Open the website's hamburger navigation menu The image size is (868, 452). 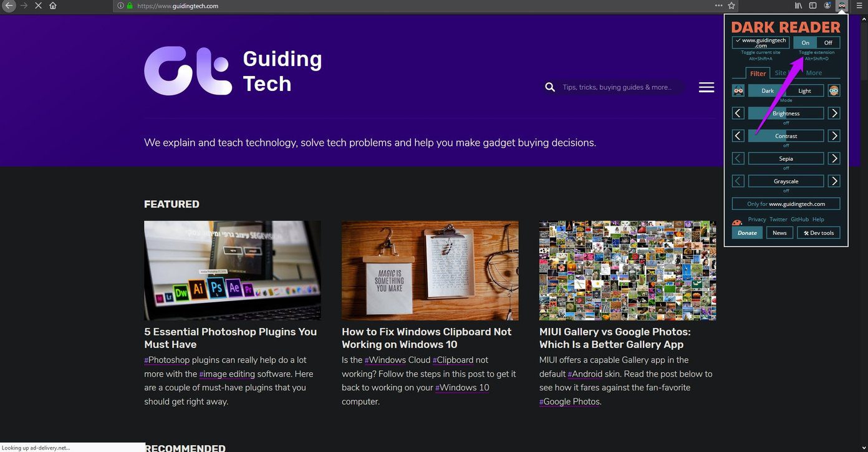pos(706,87)
